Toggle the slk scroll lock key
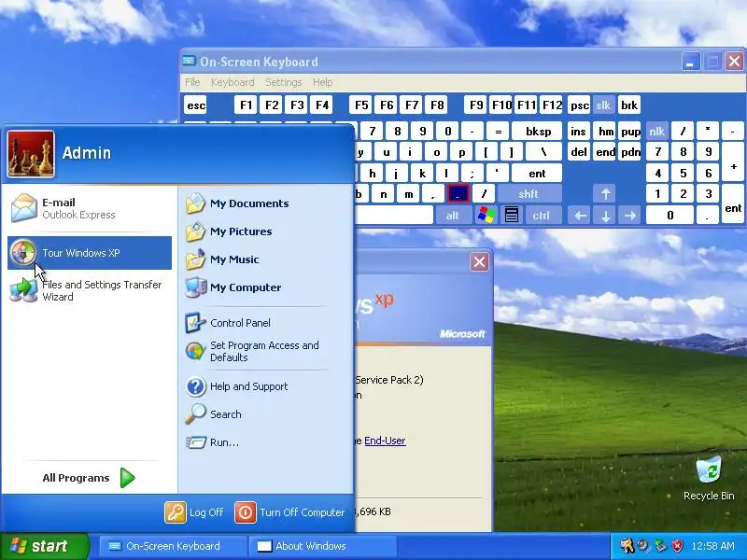 coord(603,105)
